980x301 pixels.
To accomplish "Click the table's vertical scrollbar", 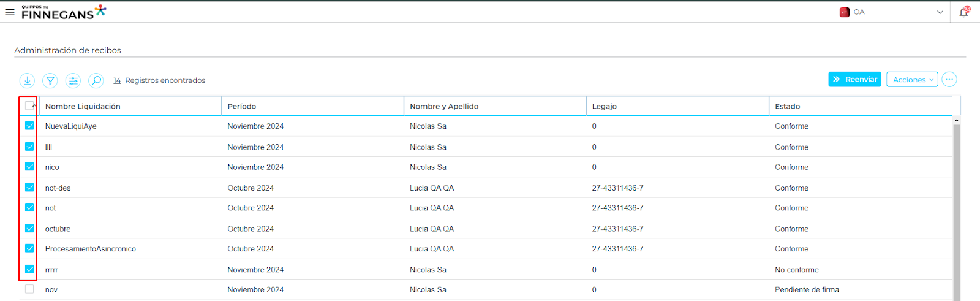I will point(956,208).
